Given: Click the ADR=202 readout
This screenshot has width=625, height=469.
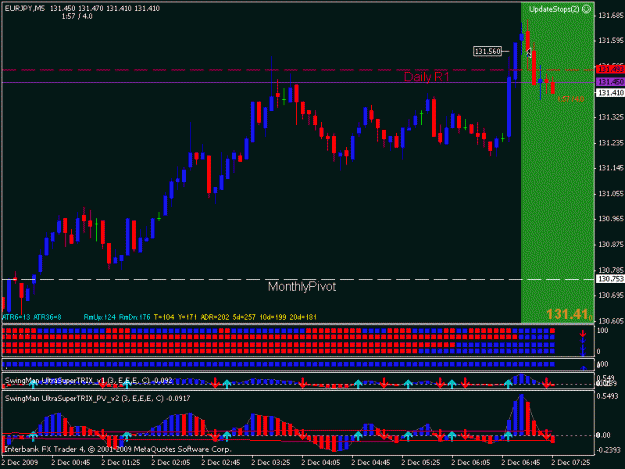Looking at the screenshot, I should pyautogui.click(x=215, y=317).
